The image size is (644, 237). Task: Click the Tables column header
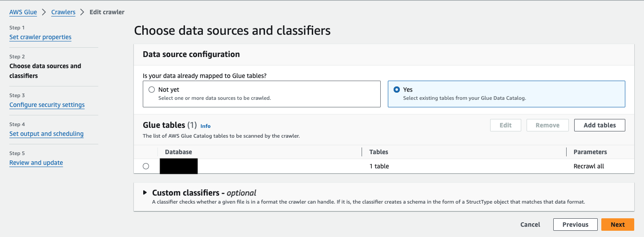coord(378,152)
